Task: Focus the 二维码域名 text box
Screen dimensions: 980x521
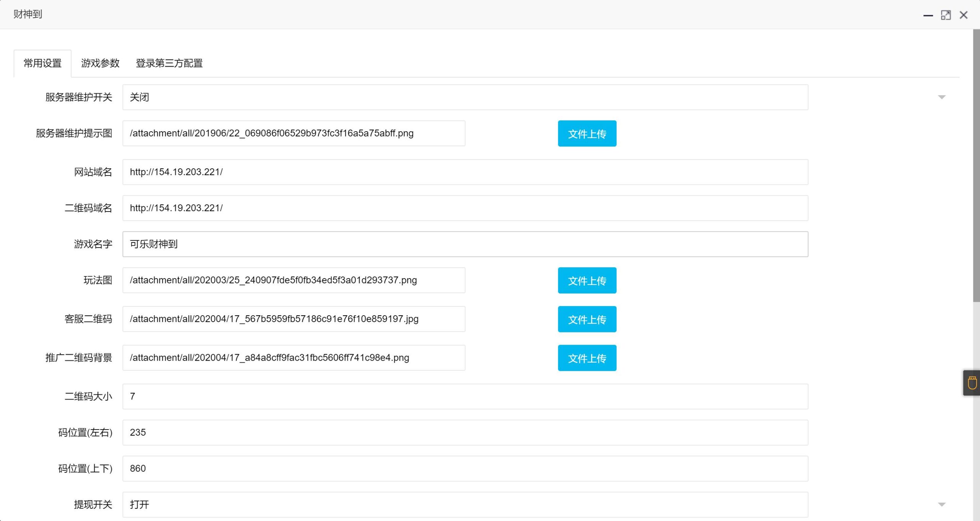Action: (465, 208)
